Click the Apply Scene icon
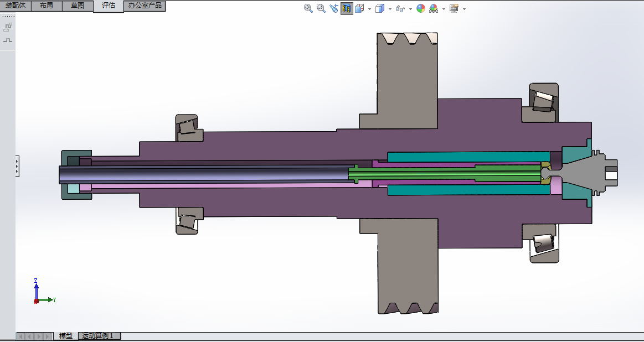Image resolution: width=644 pixels, height=342 pixels. 434,8
